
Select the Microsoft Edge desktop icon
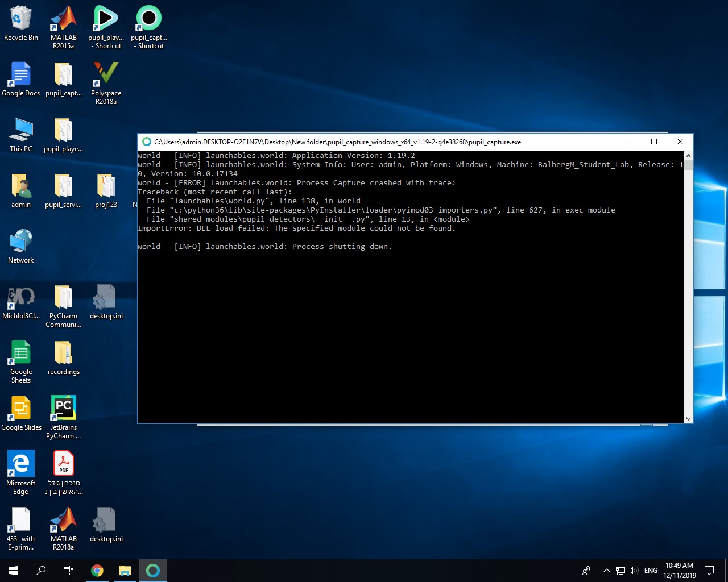click(21, 473)
